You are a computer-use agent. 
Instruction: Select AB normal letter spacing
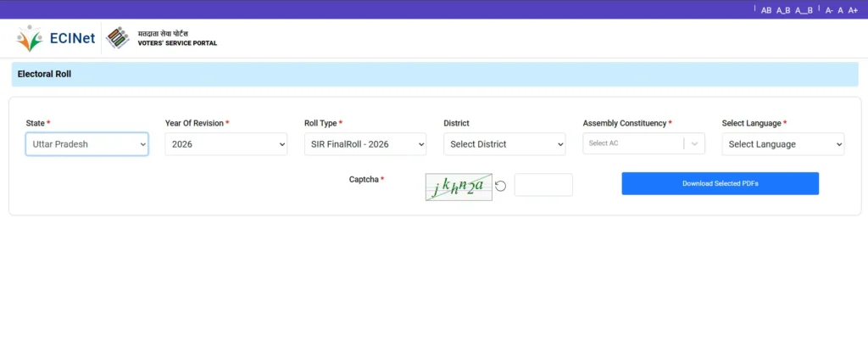coord(766,10)
